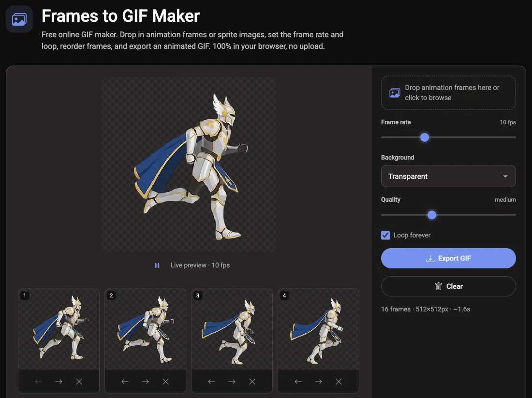532x398 pixels.
Task: Click the Clear button with the trash icon
Action: tap(448, 286)
